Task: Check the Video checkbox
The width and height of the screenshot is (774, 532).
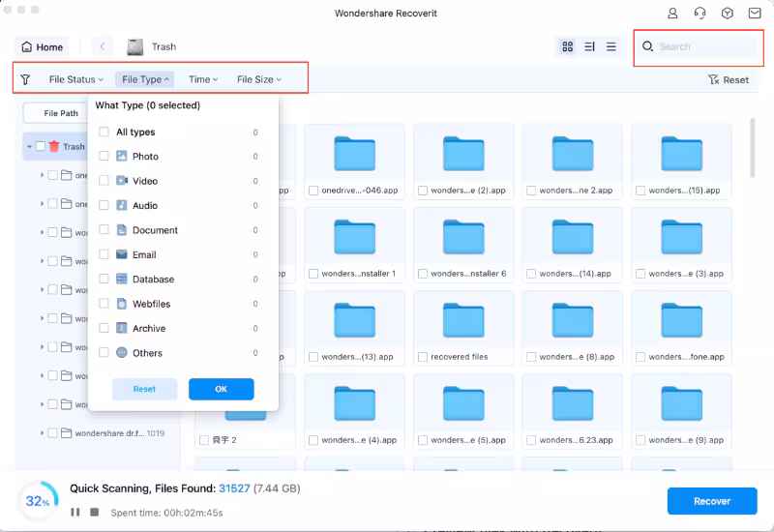Action: coord(104,181)
